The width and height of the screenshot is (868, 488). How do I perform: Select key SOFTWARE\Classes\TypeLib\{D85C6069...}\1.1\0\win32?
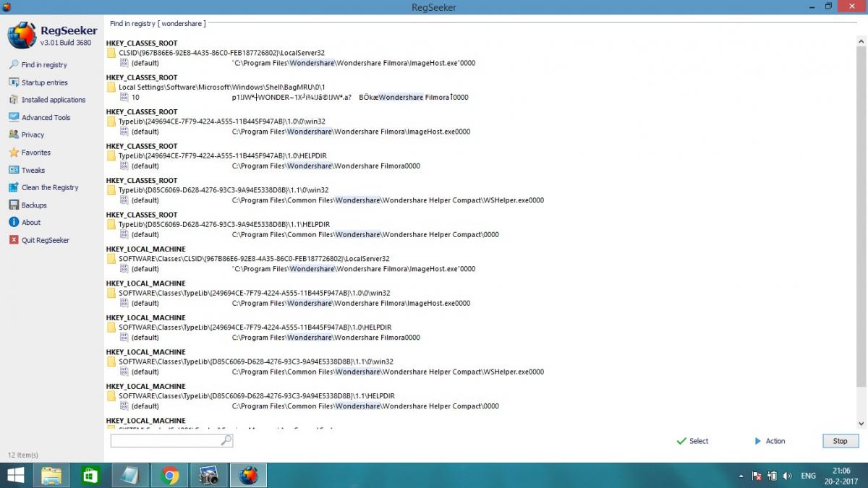[256, 361]
